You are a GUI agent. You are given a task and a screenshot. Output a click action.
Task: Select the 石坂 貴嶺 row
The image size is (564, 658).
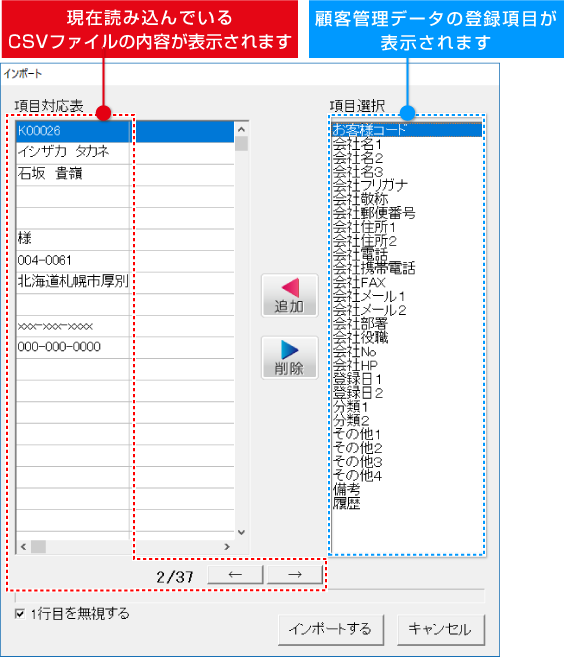coord(125,175)
